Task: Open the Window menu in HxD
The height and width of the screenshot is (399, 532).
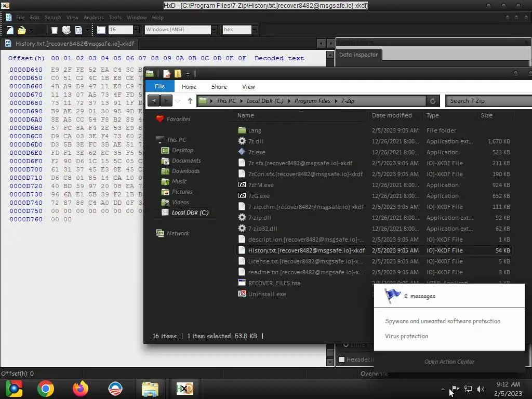Action: click(x=137, y=17)
